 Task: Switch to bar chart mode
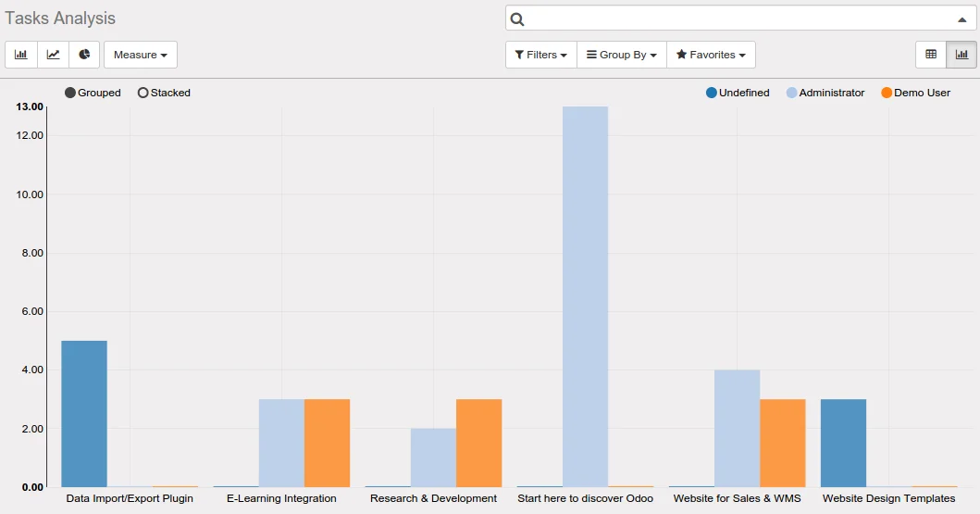point(21,55)
